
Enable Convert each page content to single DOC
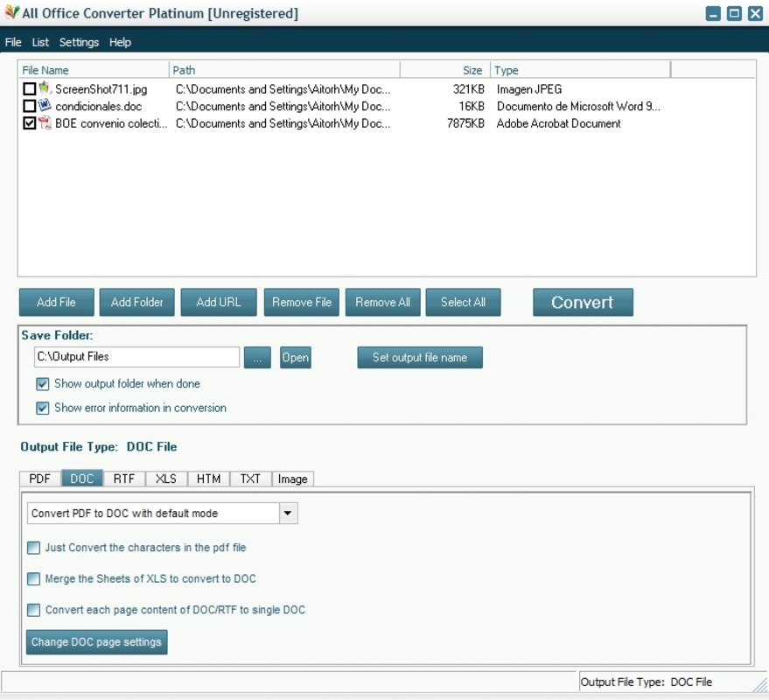[x=33, y=610]
